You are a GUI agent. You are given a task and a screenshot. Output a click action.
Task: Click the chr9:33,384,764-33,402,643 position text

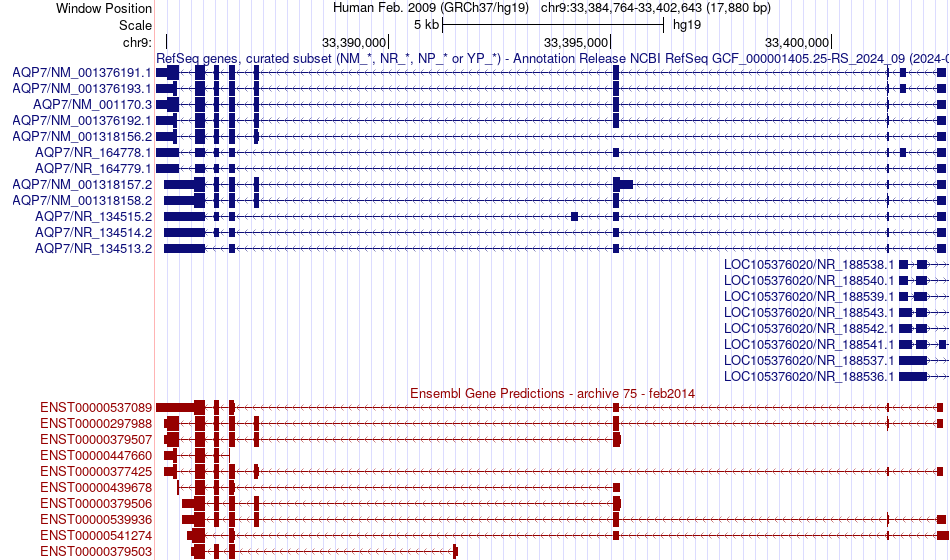coord(656,8)
